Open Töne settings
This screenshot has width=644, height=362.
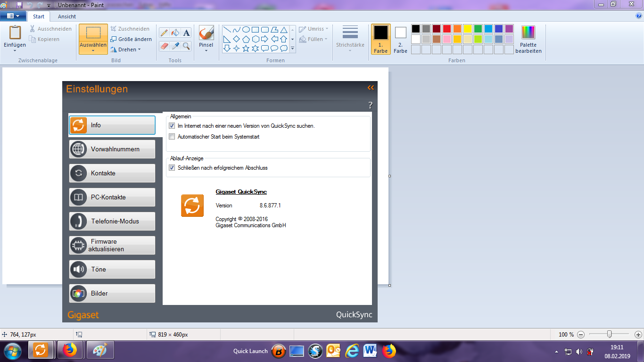click(x=112, y=270)
